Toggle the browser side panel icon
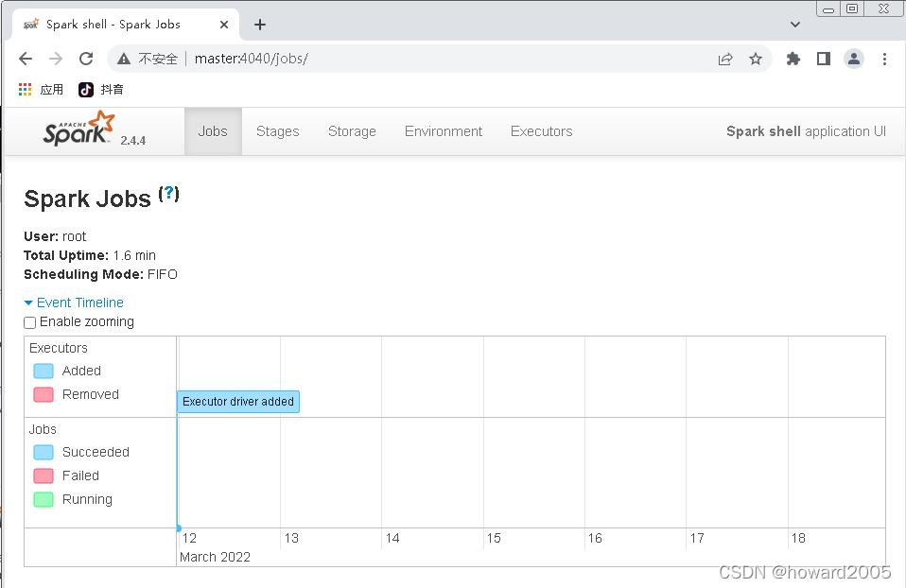 pos(824,59)
